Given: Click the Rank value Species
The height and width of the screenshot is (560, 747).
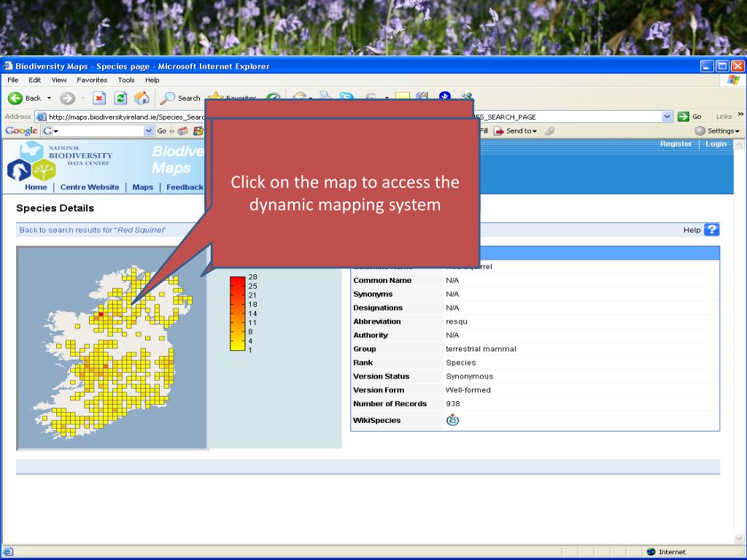Looking at the screenshot, I should (x=461, y=363).
